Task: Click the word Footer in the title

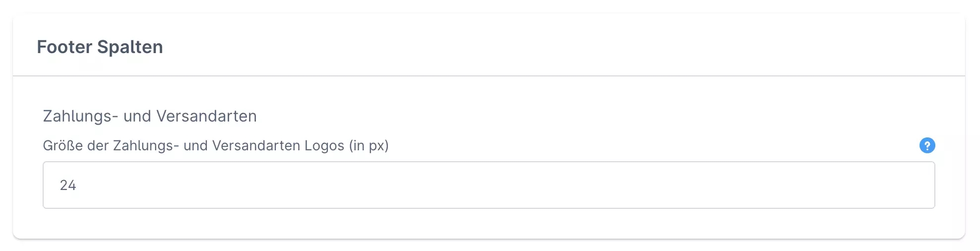Action: pos(64,47)
